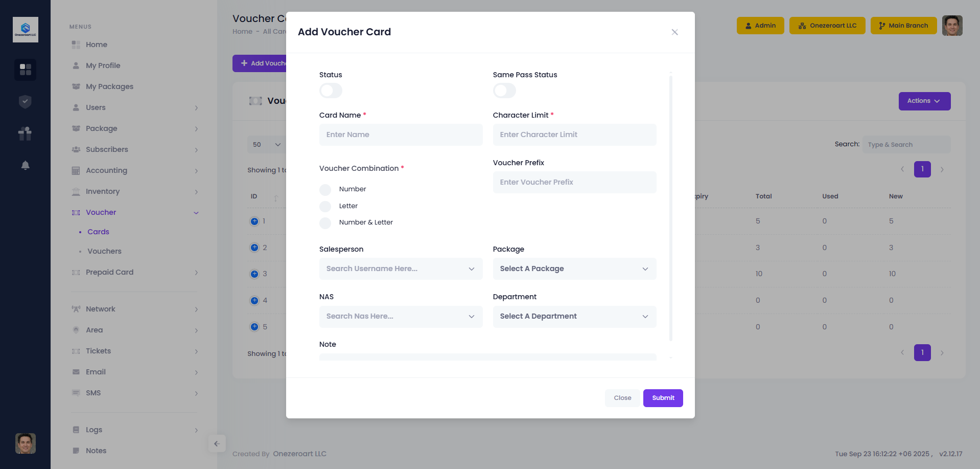
Task: Click the Submit button
Action: [x=663, y=398]
